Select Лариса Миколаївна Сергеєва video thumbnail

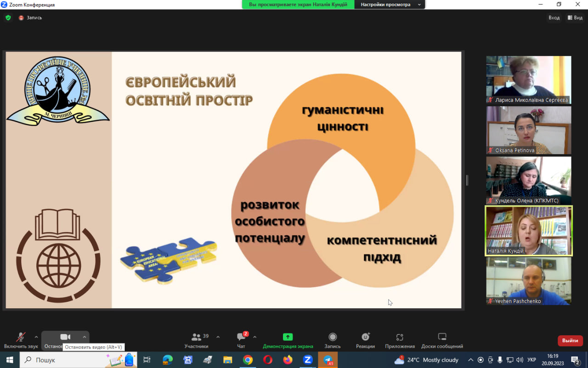click(529, 80)
